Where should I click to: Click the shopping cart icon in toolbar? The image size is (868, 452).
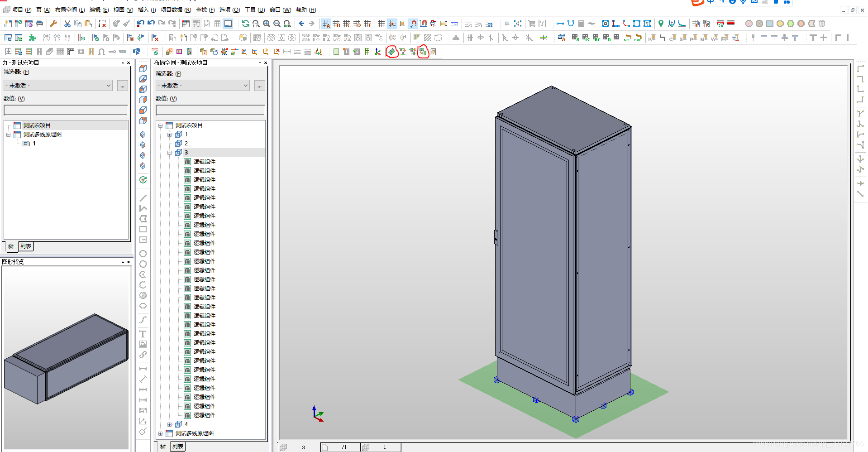coord(532,24)
